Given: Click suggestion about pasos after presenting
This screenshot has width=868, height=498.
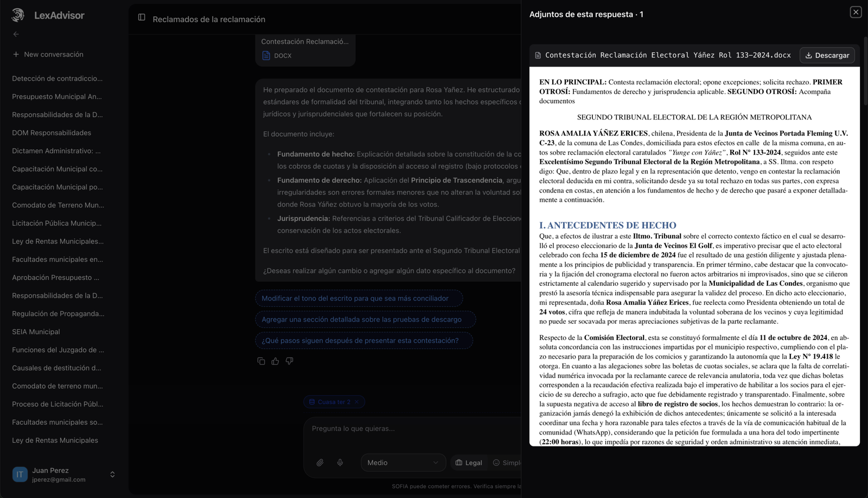Looking at the screenshot, I should 364,341.
